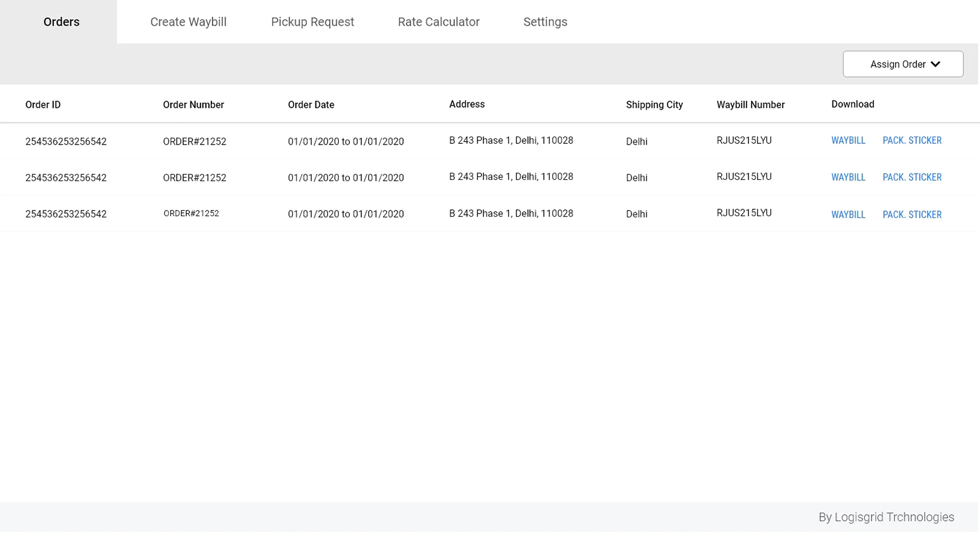Click the chevron arrow in Assign Order
Image resolution: width=980 pixels, height=551 pixels.
[x=935, y=64]
